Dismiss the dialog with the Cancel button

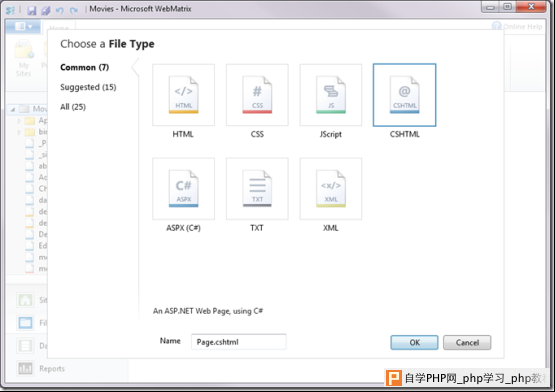coord(467,342)
